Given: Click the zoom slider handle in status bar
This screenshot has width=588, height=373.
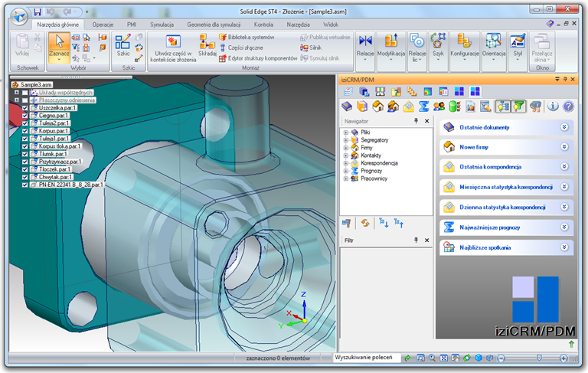Looking at the screenshot, I should click(x=539, y=358).
